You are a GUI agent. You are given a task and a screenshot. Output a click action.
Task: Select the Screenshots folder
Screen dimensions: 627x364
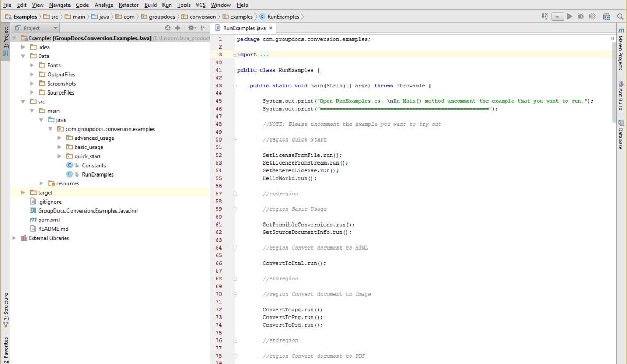(x=62, y=84)
